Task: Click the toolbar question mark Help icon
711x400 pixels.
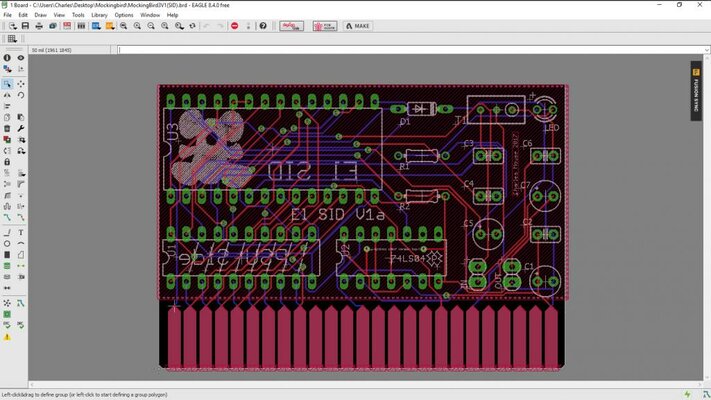Action: tap(263, 26)
